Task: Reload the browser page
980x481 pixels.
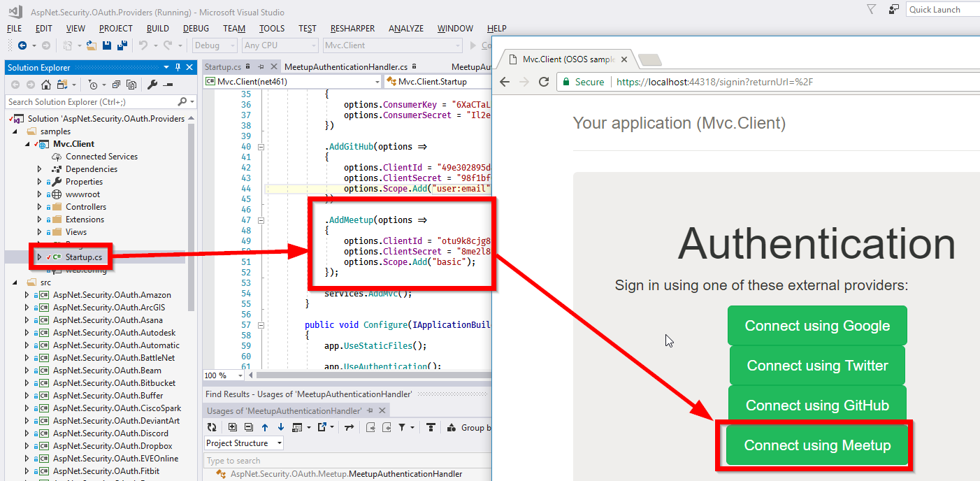Action: (x=544, y=82)
